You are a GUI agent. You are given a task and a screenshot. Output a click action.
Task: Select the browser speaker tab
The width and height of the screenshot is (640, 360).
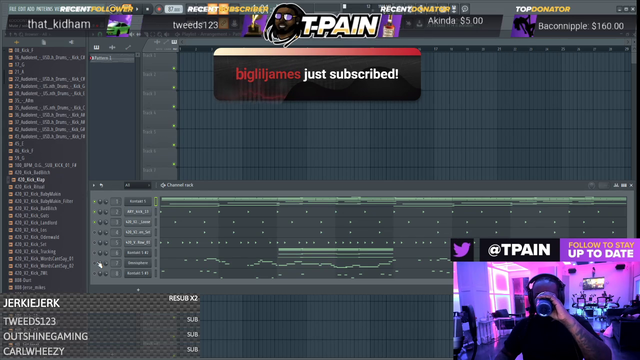click(71, 42)
